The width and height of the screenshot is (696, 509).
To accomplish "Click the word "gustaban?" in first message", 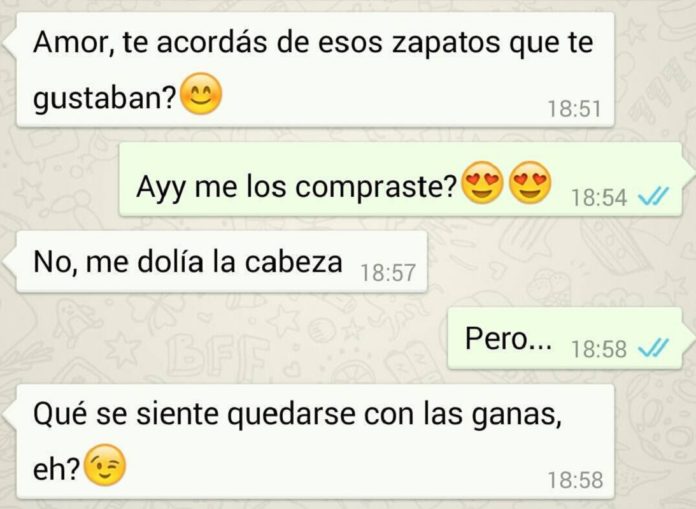I will (105, 99).
